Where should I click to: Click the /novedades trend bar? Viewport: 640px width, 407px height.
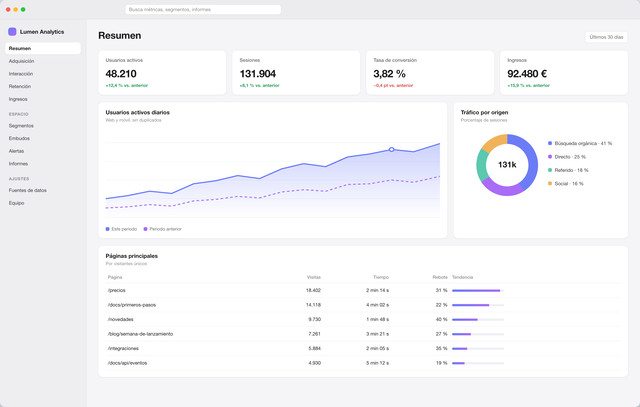(x=478, y=320)
